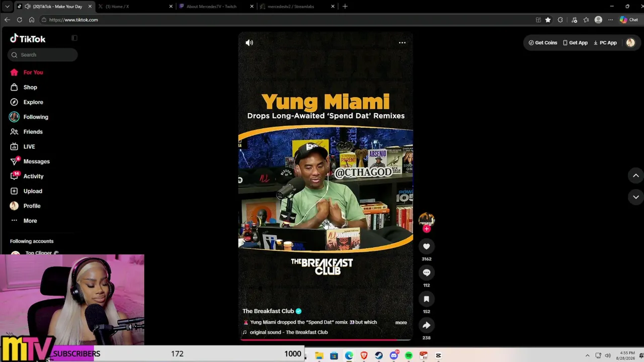Close the TikTok browser tab

pyautogui.click(x=90, y=7)
